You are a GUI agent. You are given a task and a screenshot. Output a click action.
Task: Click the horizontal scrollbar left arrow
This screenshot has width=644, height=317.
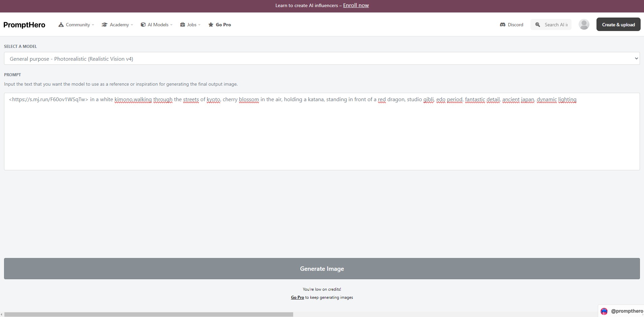pos(2,314)
